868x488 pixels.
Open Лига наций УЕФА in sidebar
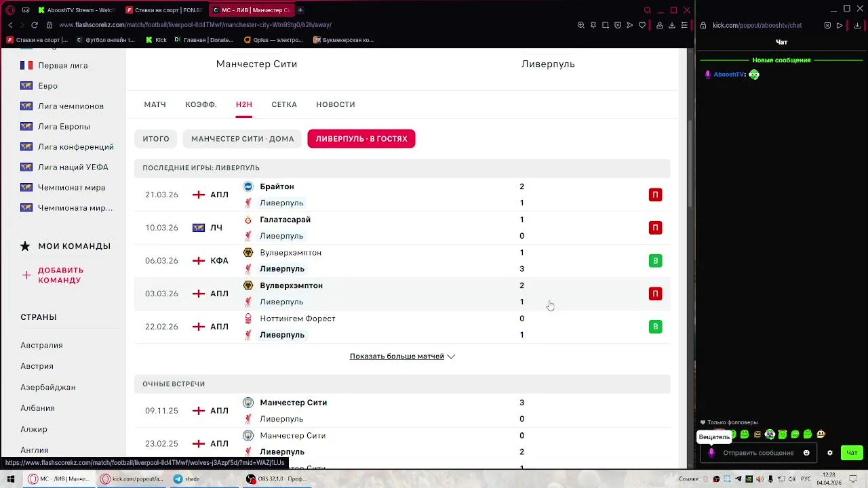[73, 167]
